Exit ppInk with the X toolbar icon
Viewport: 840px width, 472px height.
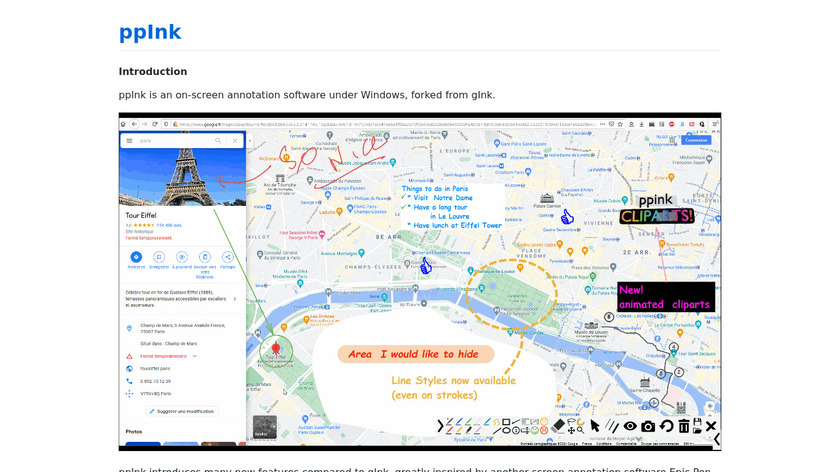[x=711, y=426]
